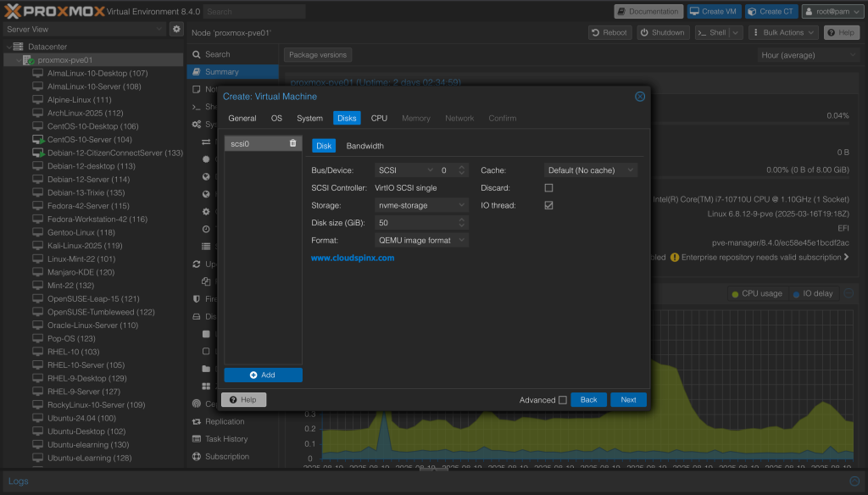Click the enterprise repository warning icon
This screenshot has height=495, width=868.
(x=675, y=257)
